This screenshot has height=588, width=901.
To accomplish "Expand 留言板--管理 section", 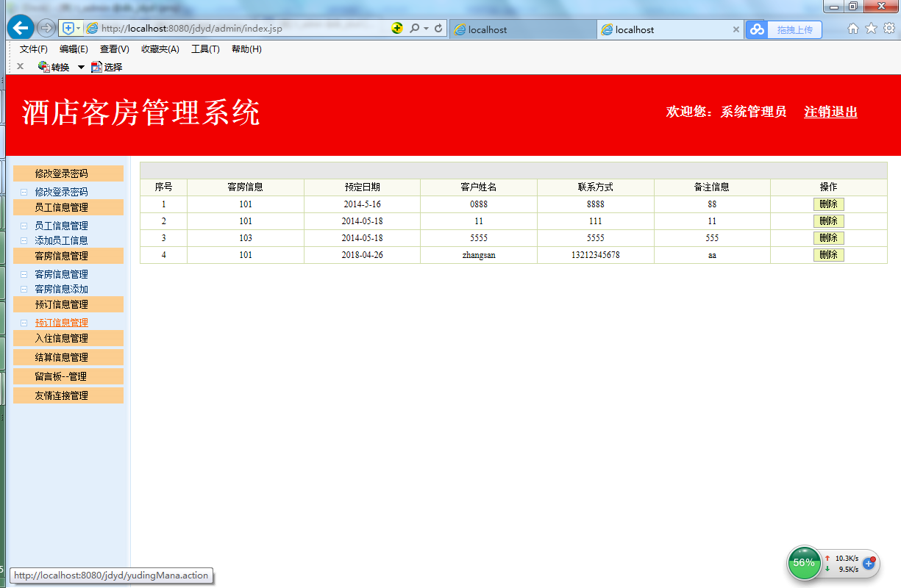I will click(68, 376).
